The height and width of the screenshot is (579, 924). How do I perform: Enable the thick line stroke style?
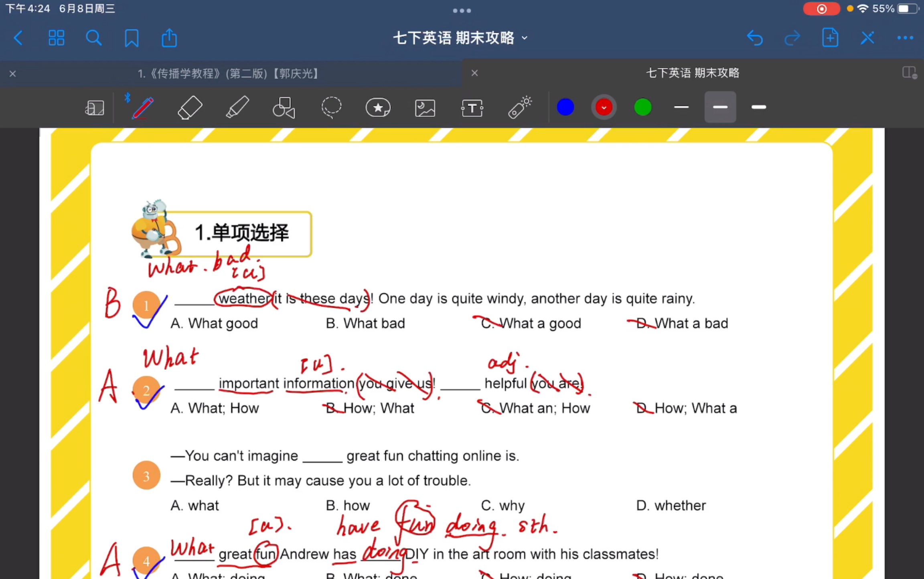click(x=757, y=107)
